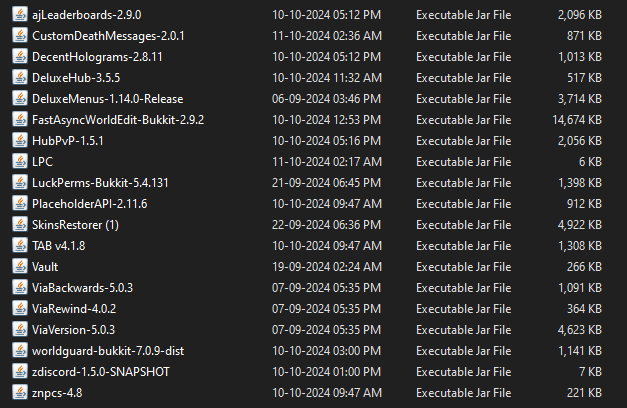Select the DeluxeMenus-1.14.0-Release file name
The image size is (627, 408).
[x=94, y=99]
